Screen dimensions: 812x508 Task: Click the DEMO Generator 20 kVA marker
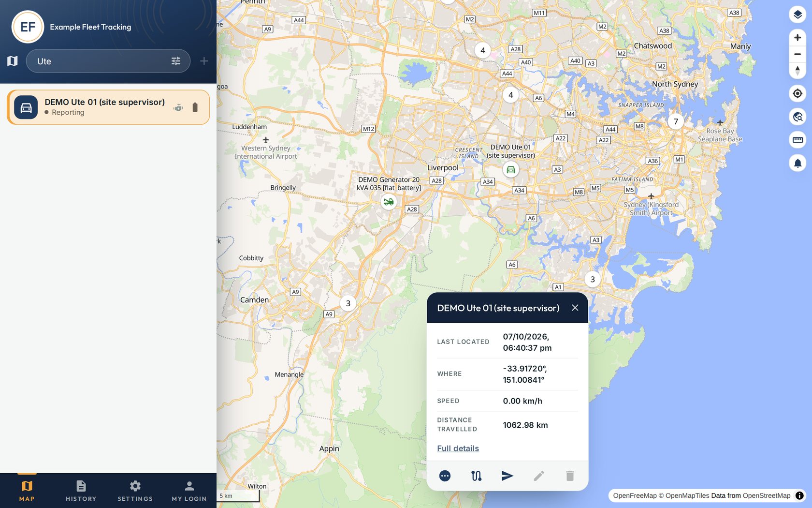click(x=389, y=202)
